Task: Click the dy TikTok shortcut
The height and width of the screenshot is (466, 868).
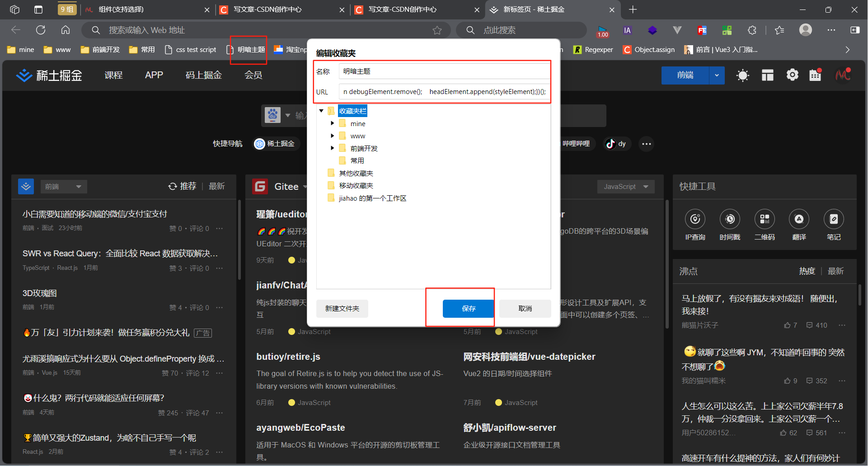Action: [616, 144]
